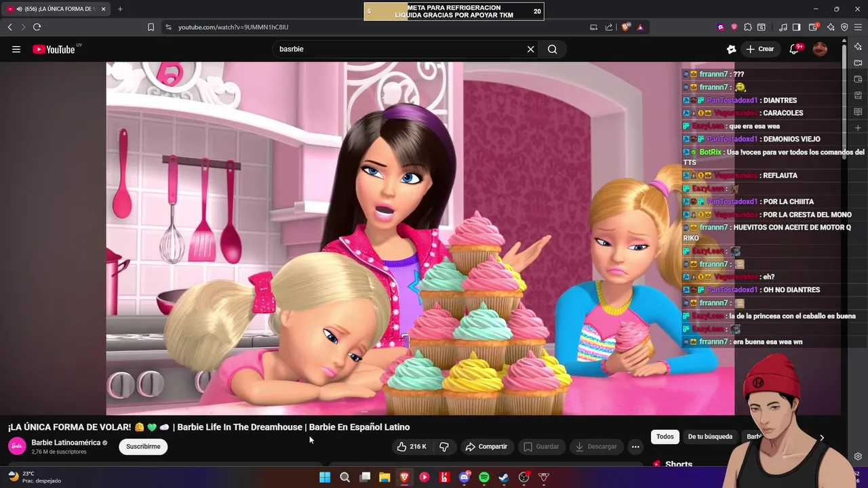
Task: Open the notifications bell
Action: tap(794, 49)
